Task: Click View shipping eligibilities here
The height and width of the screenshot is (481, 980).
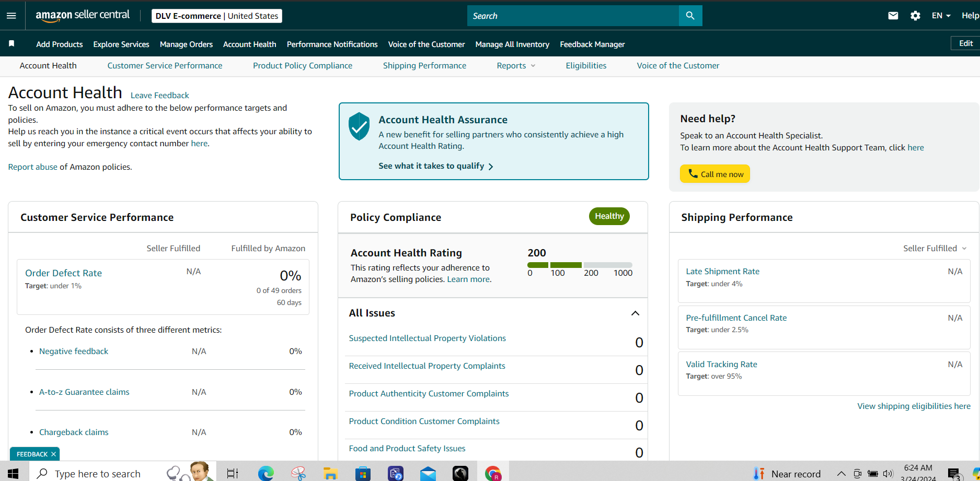Action: [x=914, y=406]
